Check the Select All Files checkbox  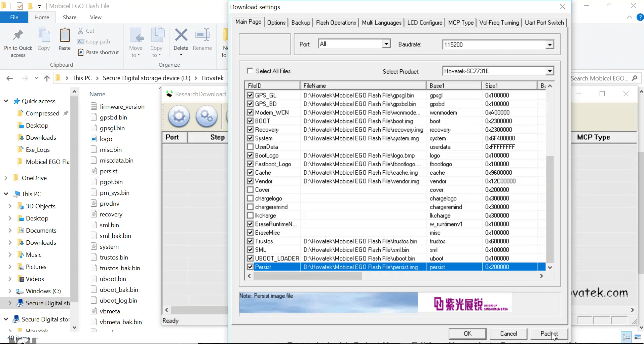click(250, 71)
